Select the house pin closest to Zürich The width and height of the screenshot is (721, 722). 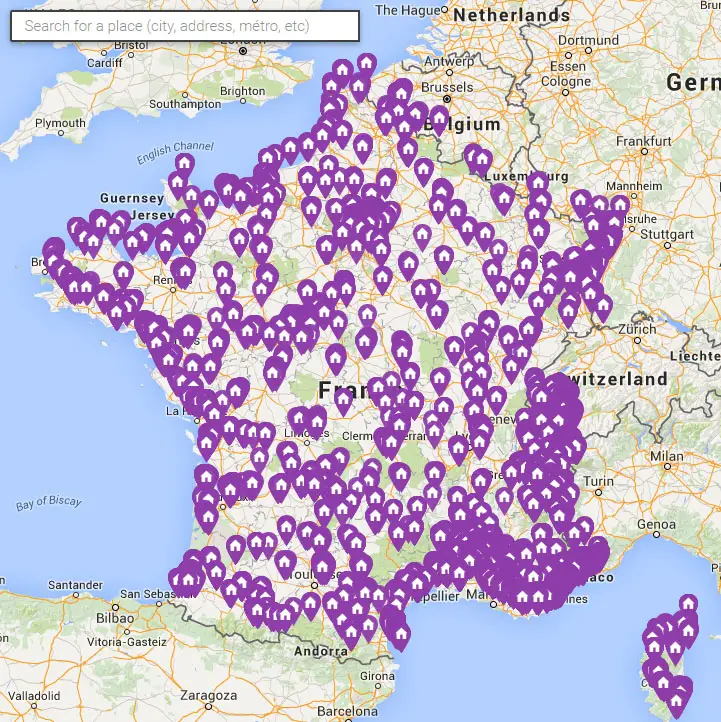coord(603,308)
